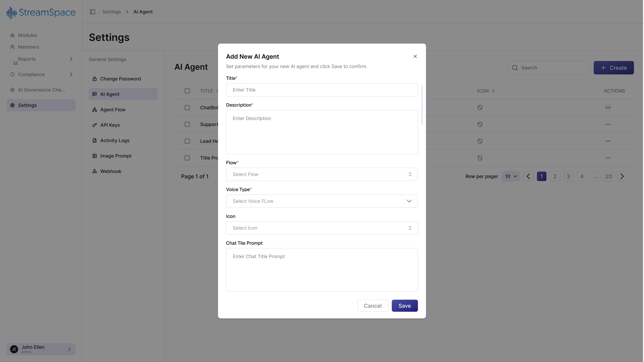Image resolution: width=644 pixels, height=362 pixels.
Task: Open the rows per page dropdown
Action: click(511, 176)
